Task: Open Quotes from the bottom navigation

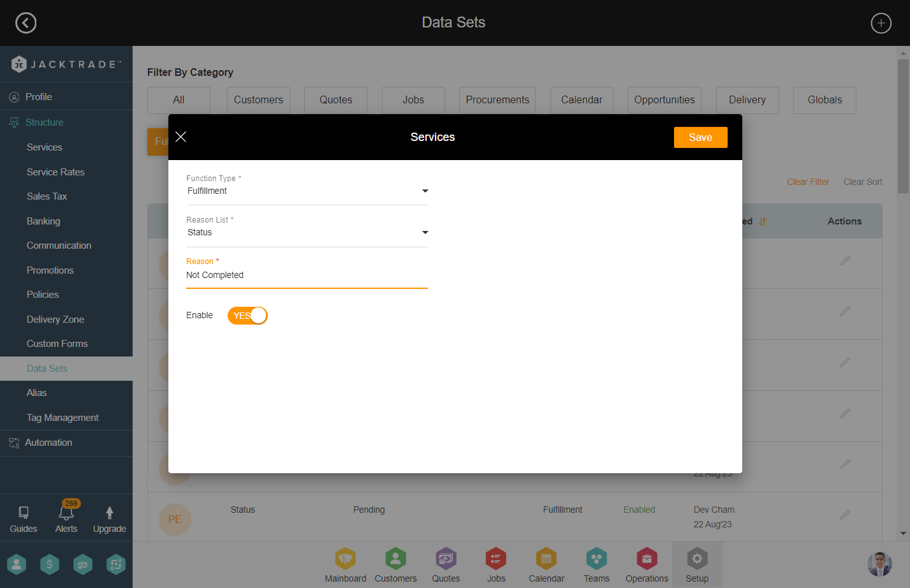Action: 446,565
